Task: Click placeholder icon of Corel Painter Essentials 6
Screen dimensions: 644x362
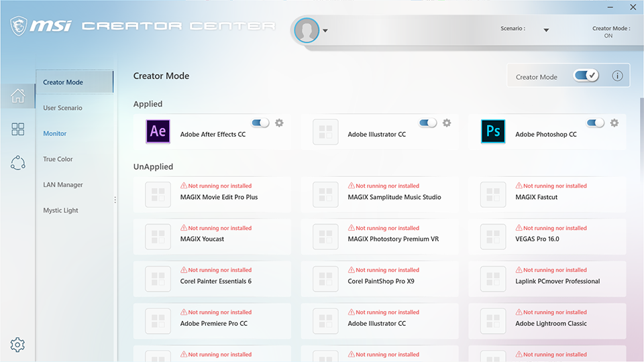Action: [x=158, y=279]
